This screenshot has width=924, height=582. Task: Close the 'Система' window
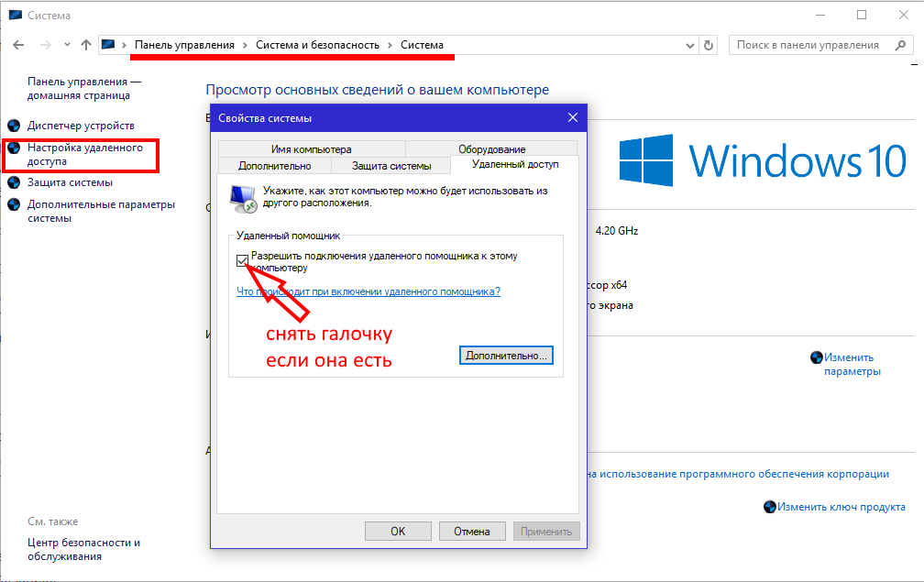(904, 15)
